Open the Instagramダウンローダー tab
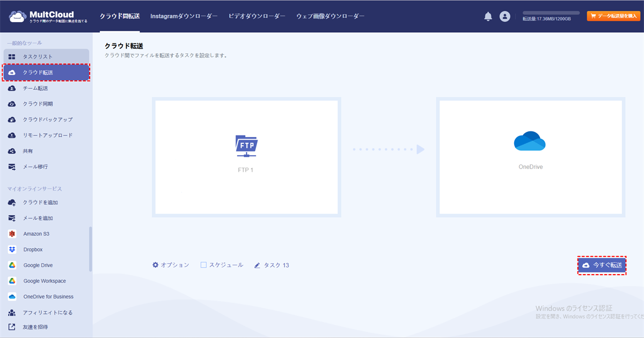The height and width of the screenshot is (338, 644). [184, 16]
